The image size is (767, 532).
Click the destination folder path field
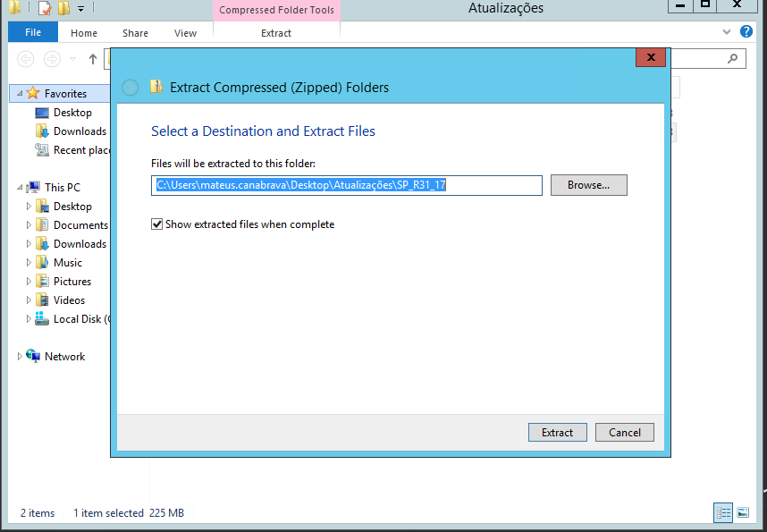click(x=347, y=185)
